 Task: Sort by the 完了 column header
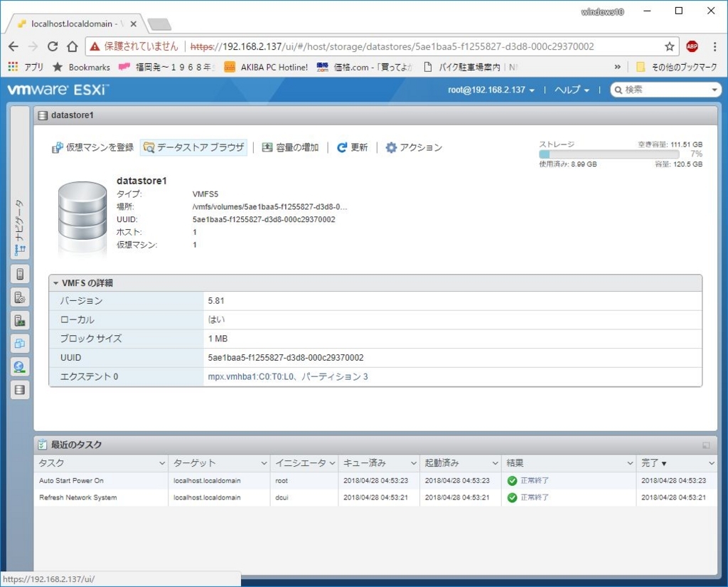click(654, 463)
